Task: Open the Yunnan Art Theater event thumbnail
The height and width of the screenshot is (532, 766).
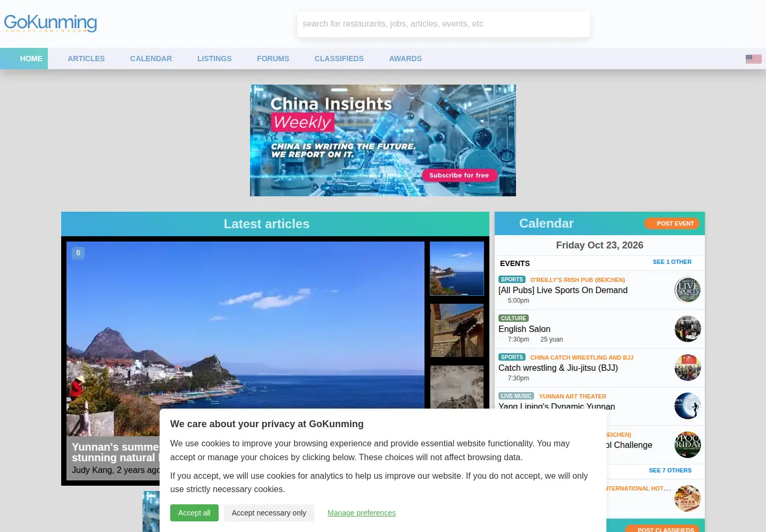Action: coord(687,406)
